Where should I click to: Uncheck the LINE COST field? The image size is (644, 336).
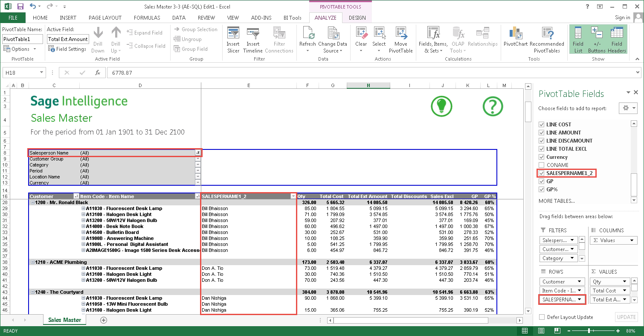pos(542,125)
